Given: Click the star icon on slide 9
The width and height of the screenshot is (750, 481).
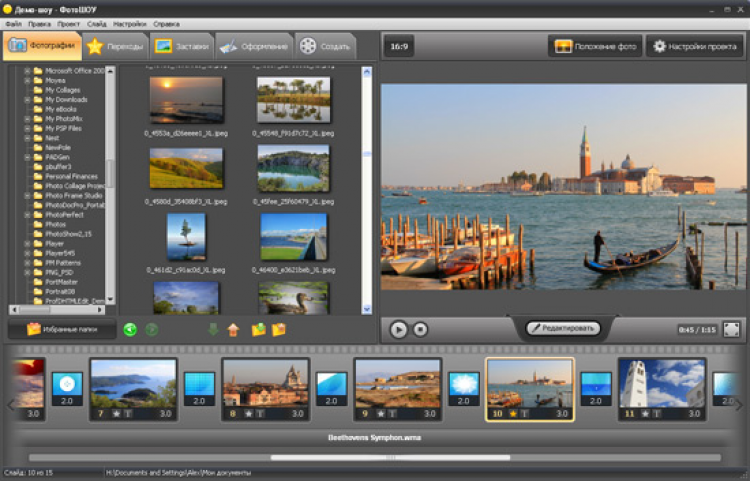Looking at the screenshot, I should coord(381,414).
